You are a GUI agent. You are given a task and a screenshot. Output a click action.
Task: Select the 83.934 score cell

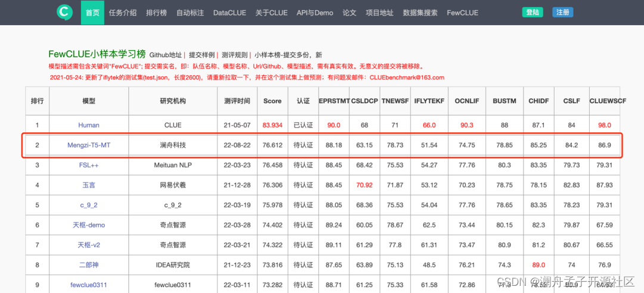click(273, 125)
